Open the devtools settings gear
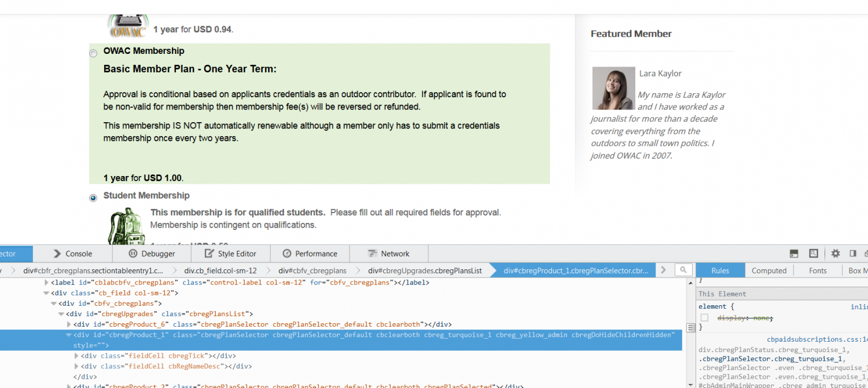The width and height of the screenshot is (868, 388). pyautogui.click(x=836, y=254)
